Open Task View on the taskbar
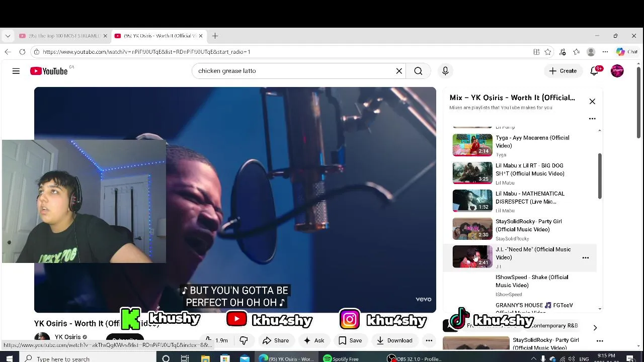The height and width of the screenshot is (362, 644). tap(185, 358)
